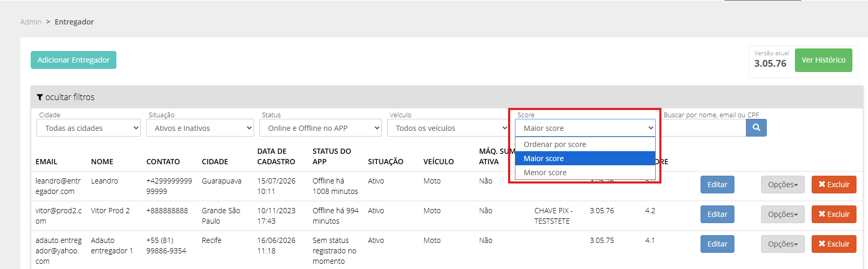Image resolution: width=868 pixels, height=269 pixels.
Task: Click registration date 10/11/2023 17:43
Action: coord(276,216)
